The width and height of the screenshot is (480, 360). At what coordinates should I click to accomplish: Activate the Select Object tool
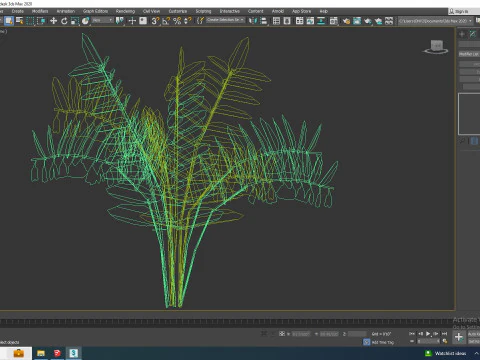coord(9,21)
